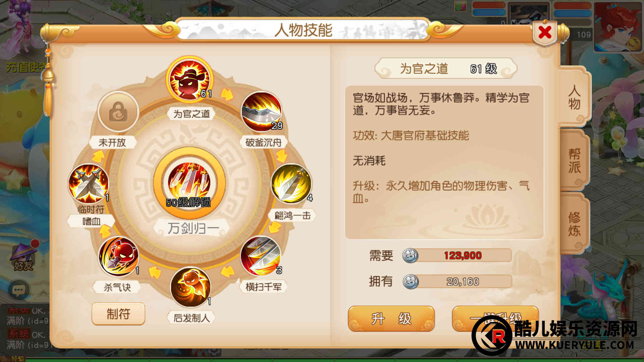Click the 升级 upgrade button
The height and width of the screenshot is (362, 644).
[391, 318]
